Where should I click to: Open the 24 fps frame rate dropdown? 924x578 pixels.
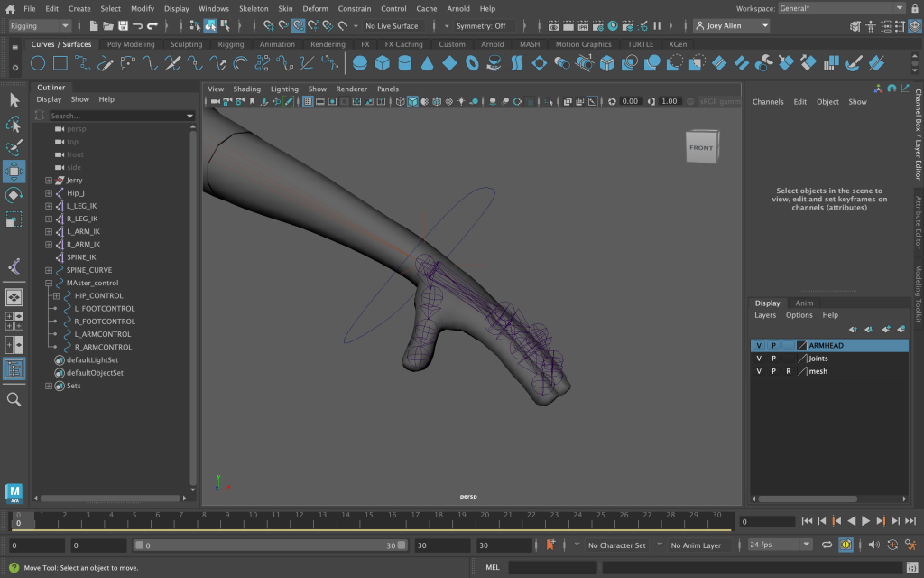click(x=780, y=545)
